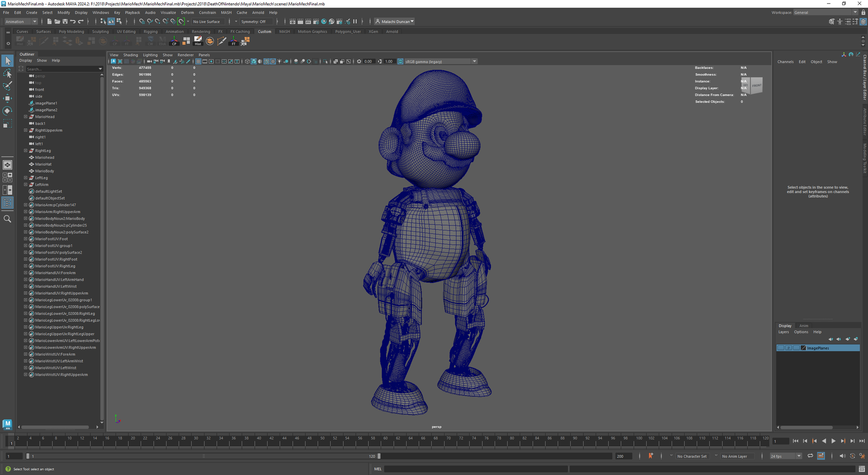Create a new empty display layer

coord(848,339)
